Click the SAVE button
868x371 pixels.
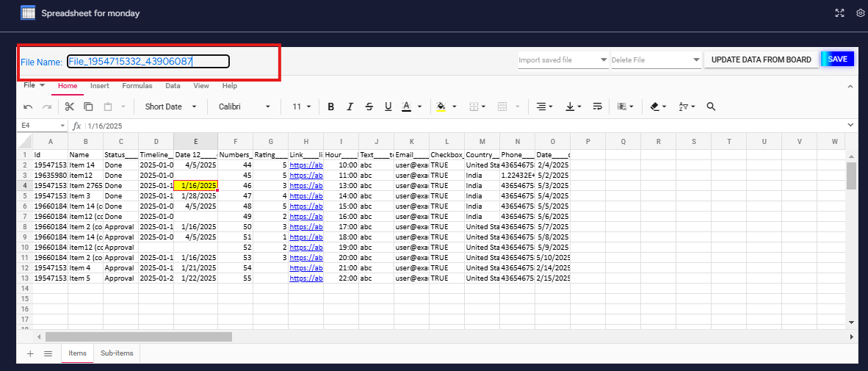(x=837, y=60)
